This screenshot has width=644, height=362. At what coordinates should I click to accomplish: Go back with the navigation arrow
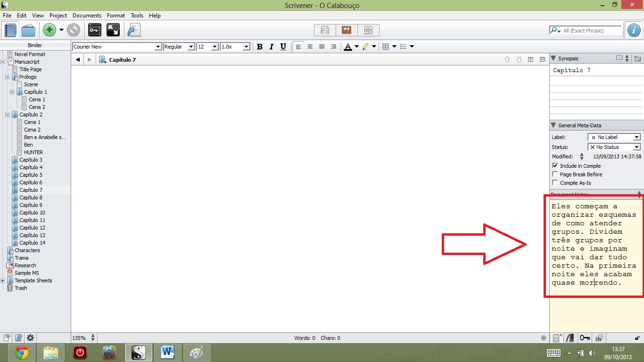click(77, 59)
